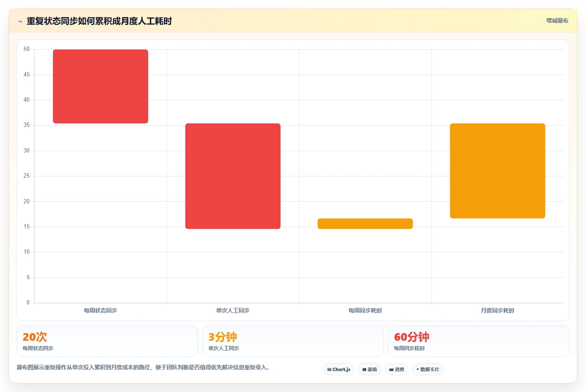586x392 pixels.
Task: Select the thin orange 每周同步耗时 bar
Action: (365, 224)
